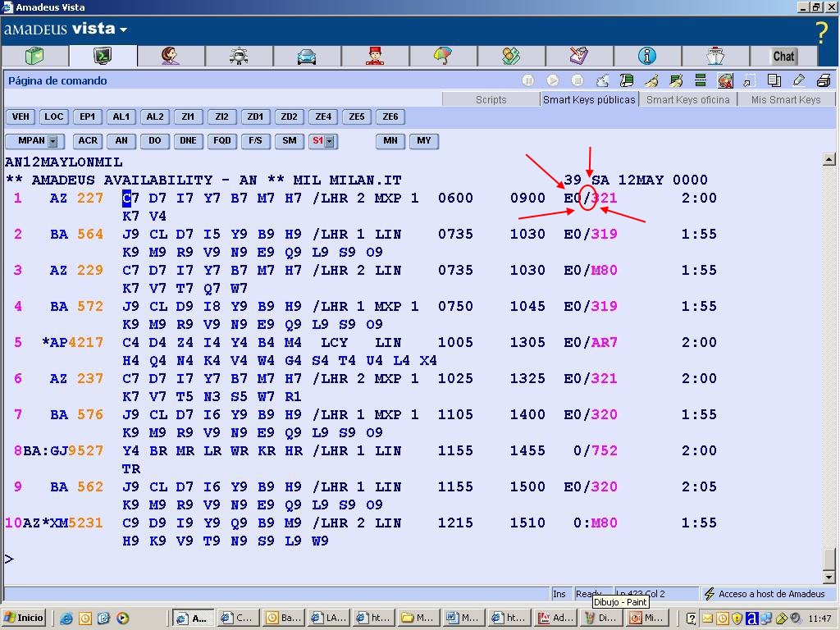Click the ZD1 smart key button

(x=256, y=116)
